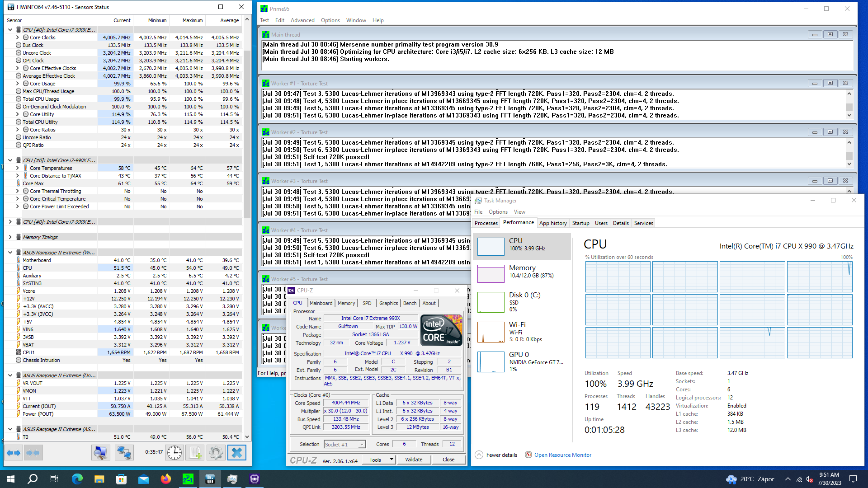The height and width of the screenshot is (488, 868).
Task: Select Memory in Task Manager sidebar
Action: point(522,273)
